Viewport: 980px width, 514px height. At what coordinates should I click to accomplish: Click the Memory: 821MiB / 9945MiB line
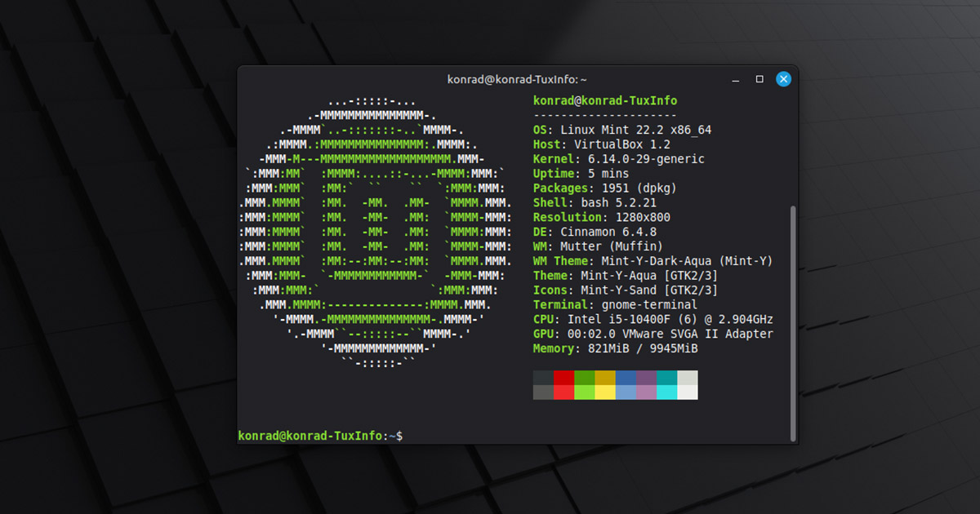click(616, 349)
